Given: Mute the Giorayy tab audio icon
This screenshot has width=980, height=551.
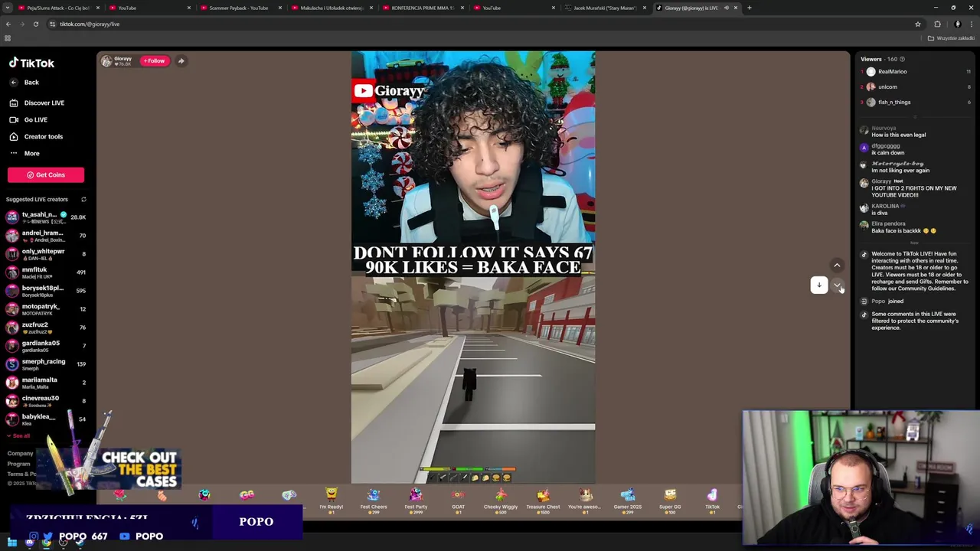Looking at the screenshot, I should click(727, 8).
